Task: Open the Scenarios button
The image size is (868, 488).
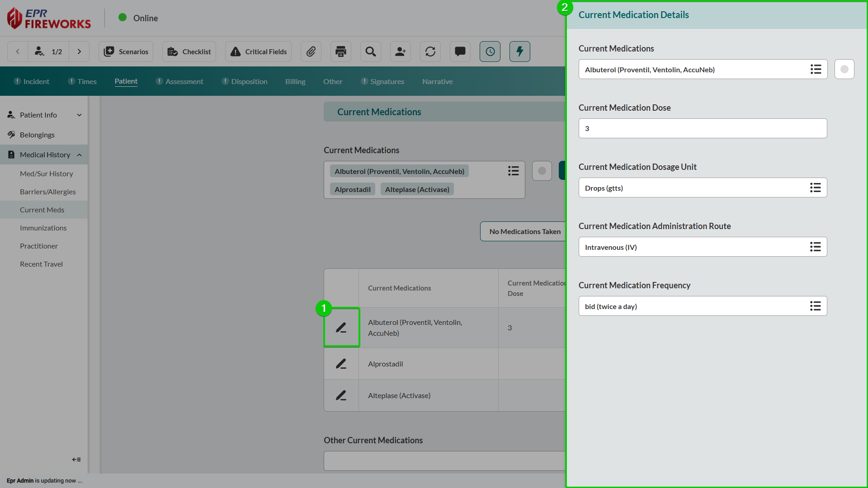Action: coord(126,52)
